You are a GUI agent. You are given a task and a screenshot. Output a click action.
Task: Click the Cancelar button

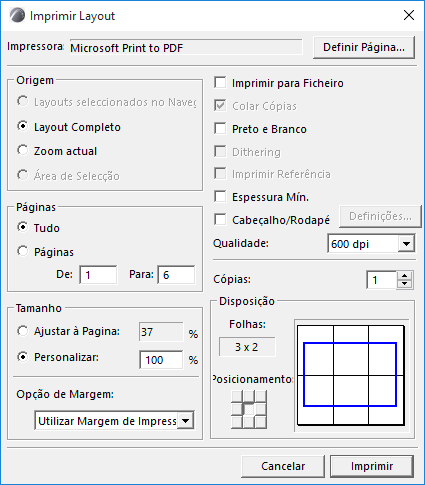click(283, 466)
